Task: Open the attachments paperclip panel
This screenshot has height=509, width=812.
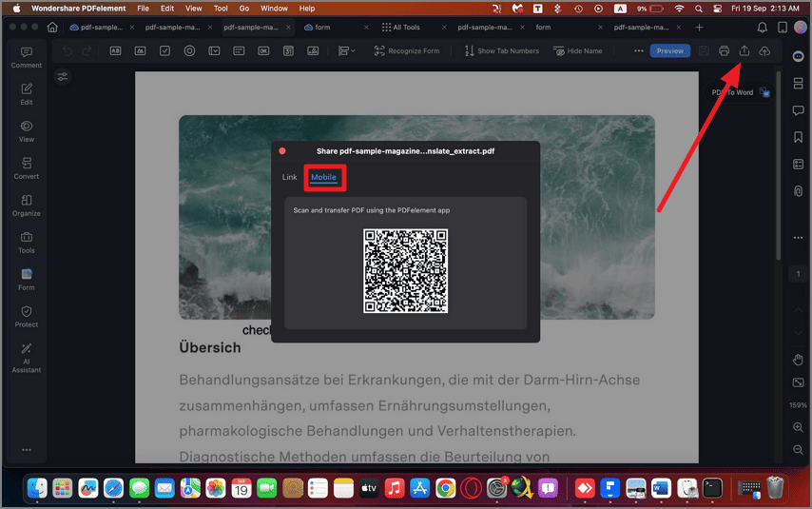Action: pos(798,191)
